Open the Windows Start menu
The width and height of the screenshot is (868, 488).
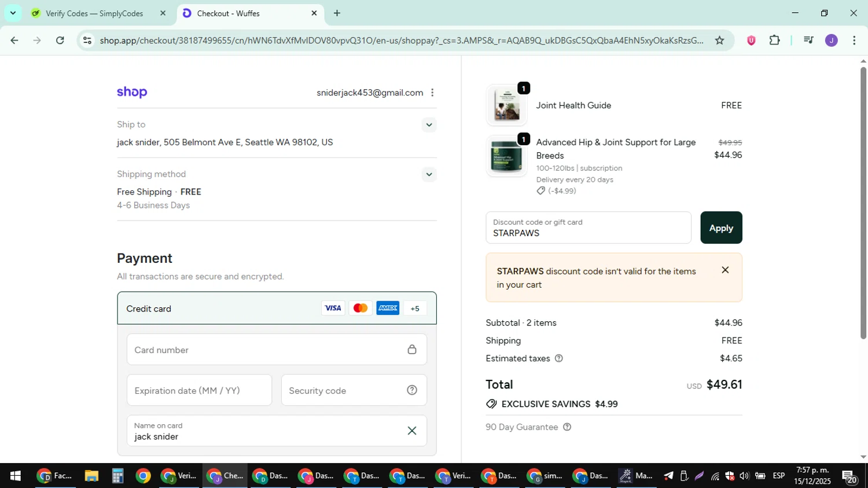pos(16,476)
